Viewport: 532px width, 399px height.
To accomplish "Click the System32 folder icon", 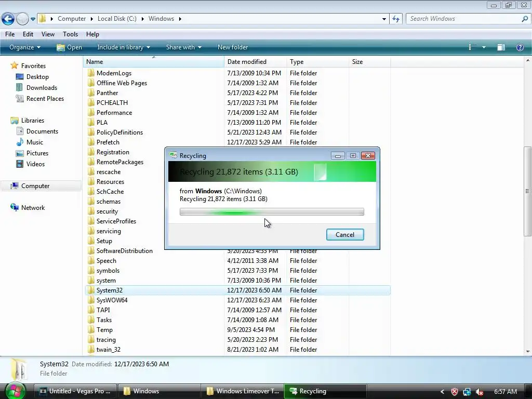I will pyautogui.click(x=90, y=290).
